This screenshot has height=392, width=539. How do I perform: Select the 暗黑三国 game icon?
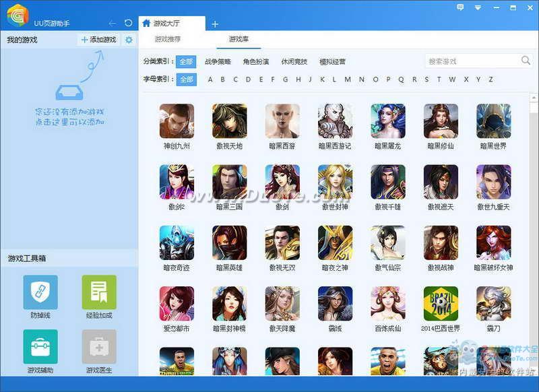[230, 182]
